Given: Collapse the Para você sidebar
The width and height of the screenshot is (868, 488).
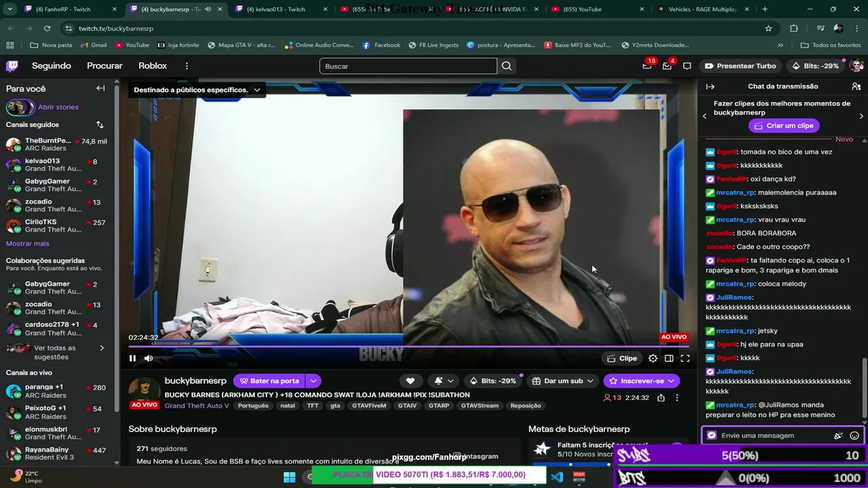Looking at the screenshot, I should [x=100, y=88].
